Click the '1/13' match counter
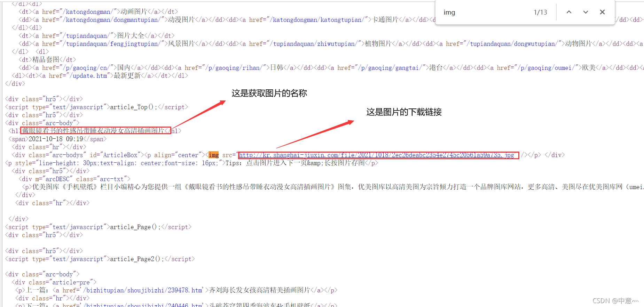This screenshot has width=644, height=307. point(540,12)
